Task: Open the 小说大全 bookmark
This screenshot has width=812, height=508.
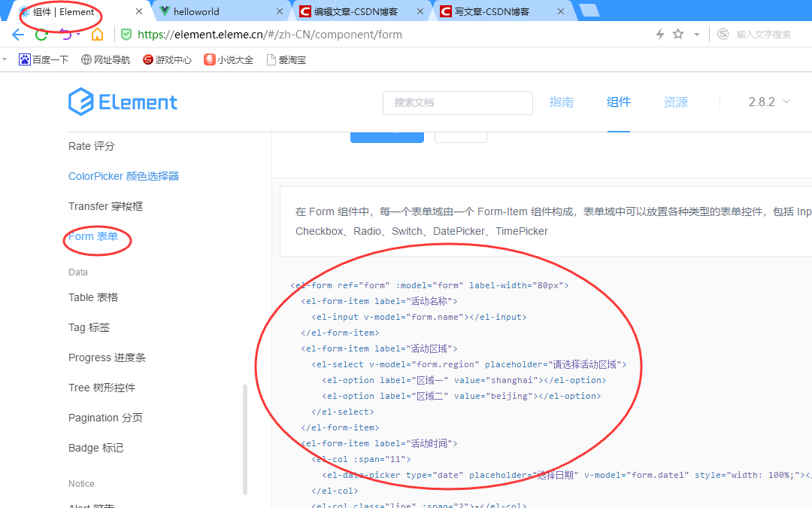Action: (x=229, y=59)
